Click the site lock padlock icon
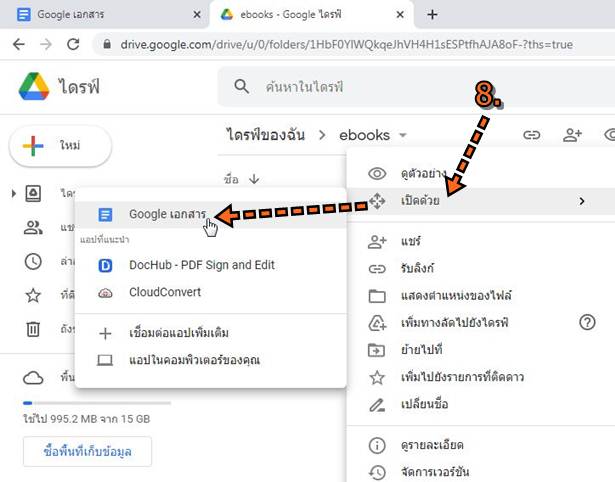The image size is (615, 482). [x=107, y=44]
